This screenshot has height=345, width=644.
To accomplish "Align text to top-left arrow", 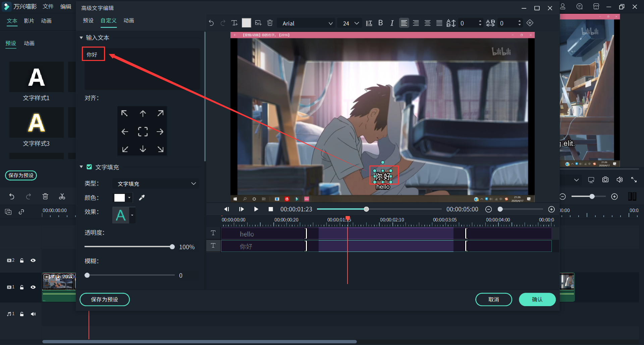I will [x=124, y=114].
